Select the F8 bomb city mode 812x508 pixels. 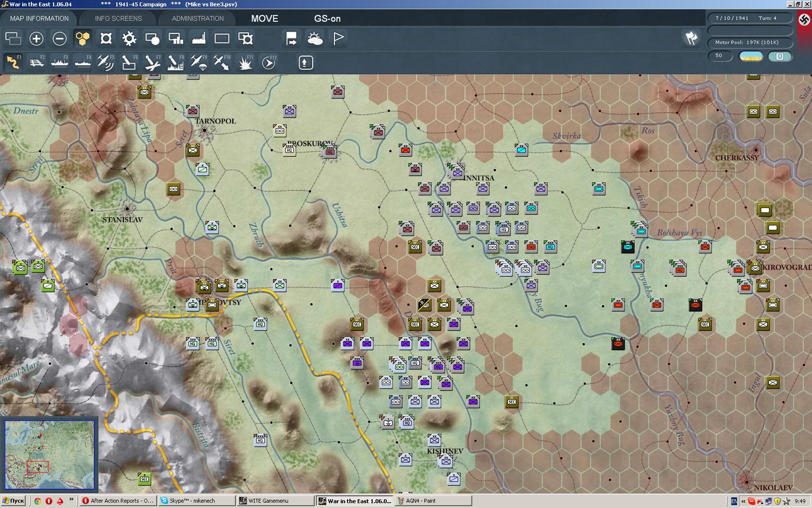175,62
